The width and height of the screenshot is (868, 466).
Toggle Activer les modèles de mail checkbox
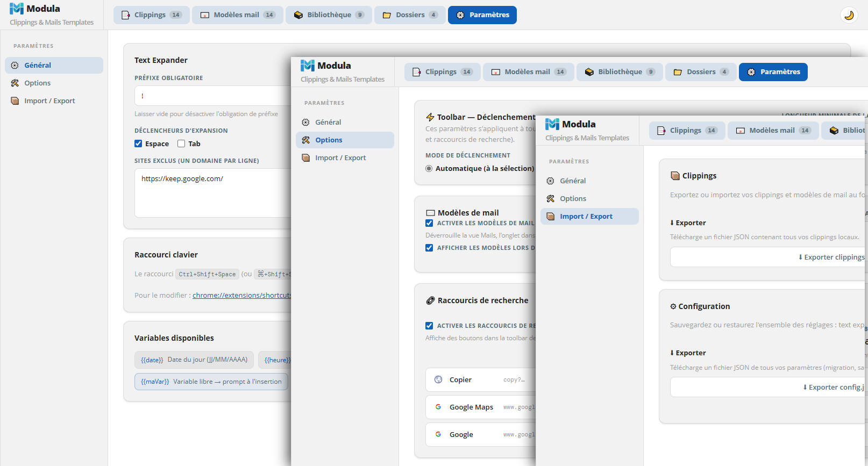(429, 223)
